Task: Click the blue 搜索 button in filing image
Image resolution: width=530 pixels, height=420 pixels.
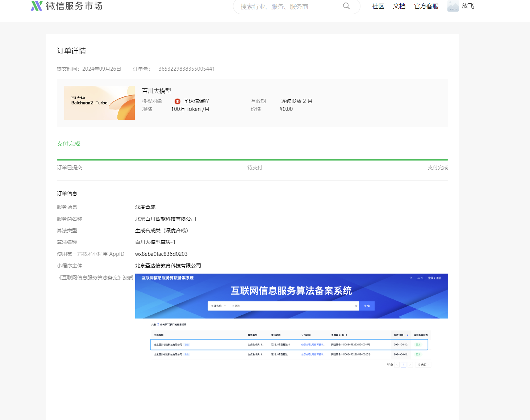Action: (x=367, y=306)
